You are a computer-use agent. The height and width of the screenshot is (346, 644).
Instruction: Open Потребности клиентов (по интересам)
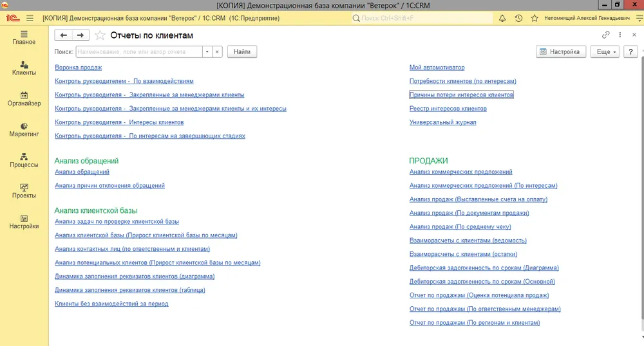click(463, 81)
